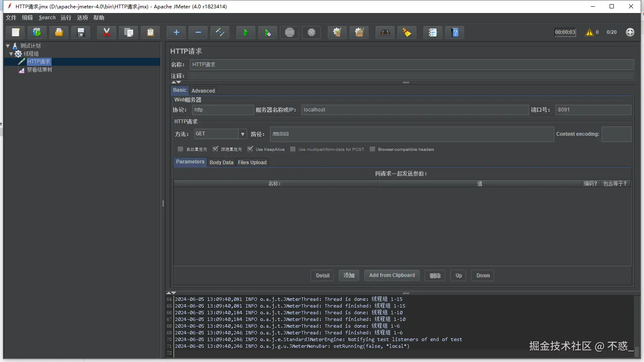Image resolution: width=644 pixels, height=362 pixels.
Task: Click the scissors Cut icon
Action: tap(106, 33)
